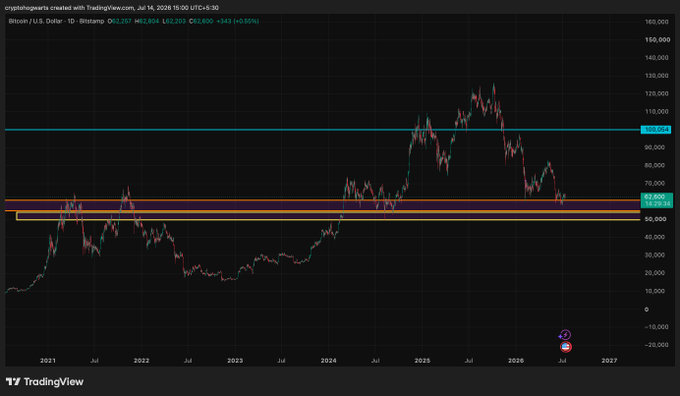Click the 70,000 price axis label
The image size is (680, 396).
[654, 183]
